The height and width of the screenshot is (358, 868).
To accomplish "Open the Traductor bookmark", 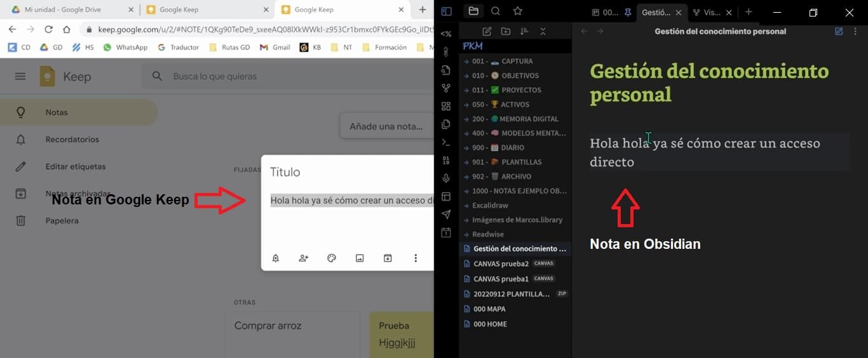I will pos(178,47).
